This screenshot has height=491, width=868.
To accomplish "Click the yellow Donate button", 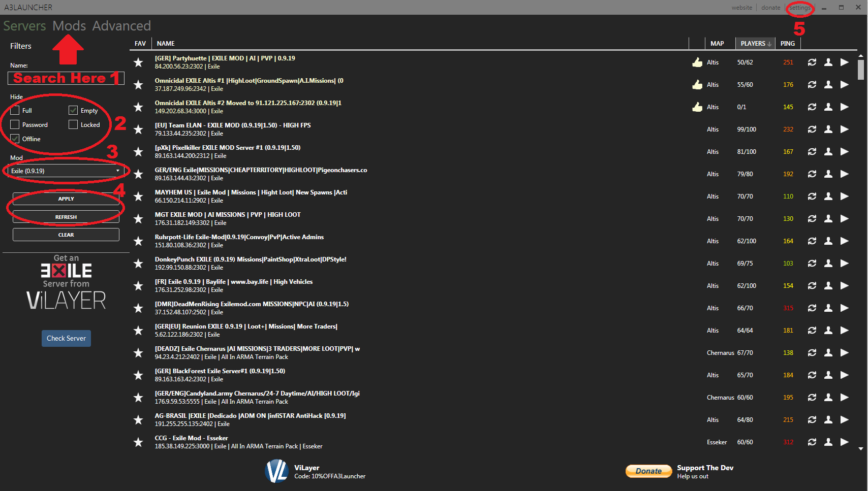I will pyautogui.click(x=648, y=471).
